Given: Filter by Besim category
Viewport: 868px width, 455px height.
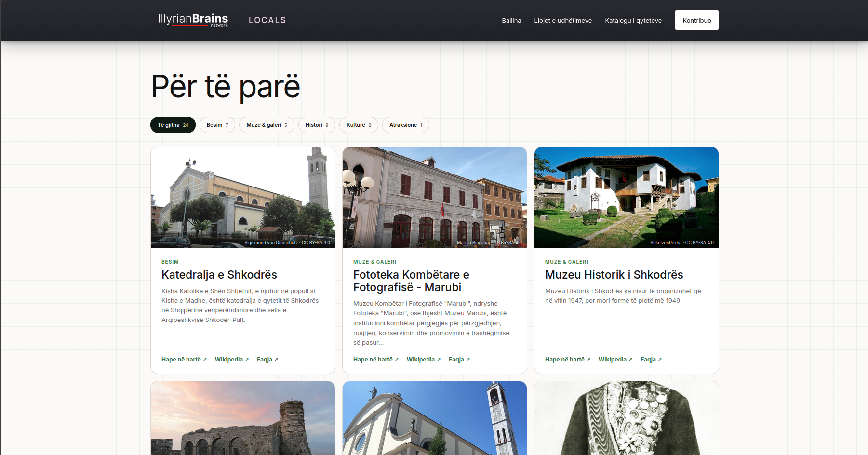Looking at the screenshot, I should pos(217,125).
